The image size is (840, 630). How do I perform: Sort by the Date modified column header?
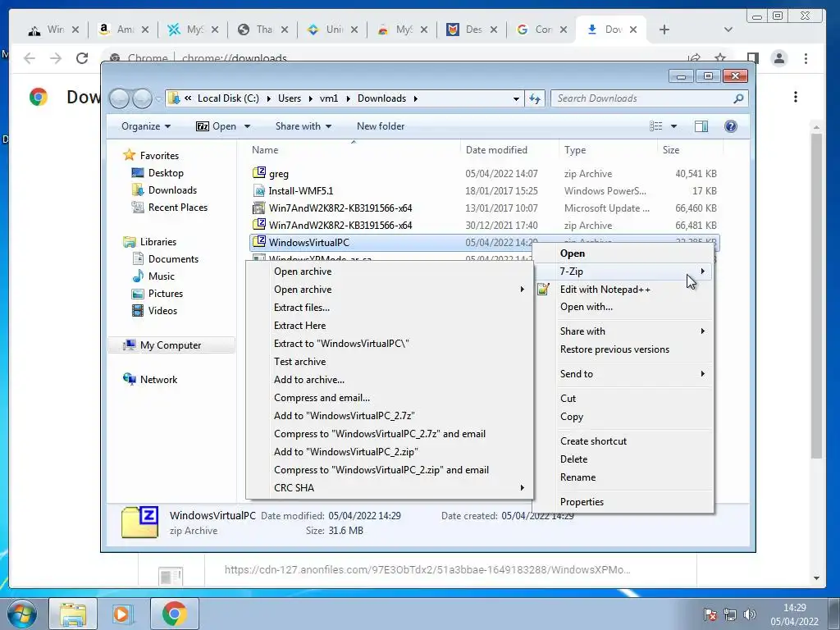tap(496, 150)
